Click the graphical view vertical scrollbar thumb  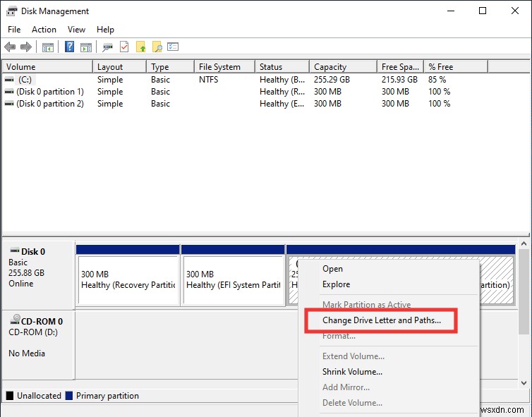coord(524,292)
